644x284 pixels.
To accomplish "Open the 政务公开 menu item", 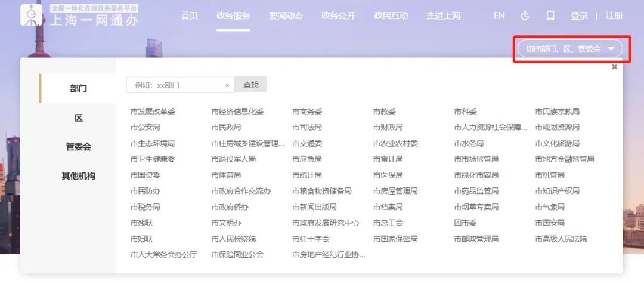I will 338,16.
